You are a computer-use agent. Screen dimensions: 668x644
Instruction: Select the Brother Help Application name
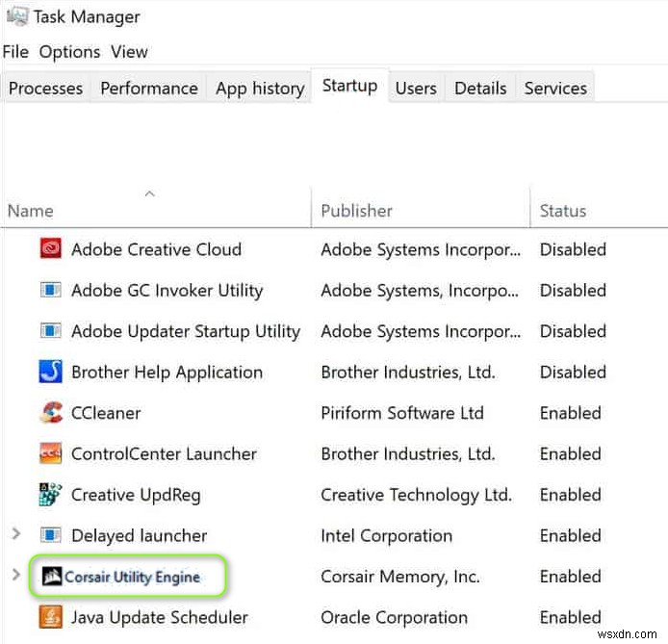point(167,373)
